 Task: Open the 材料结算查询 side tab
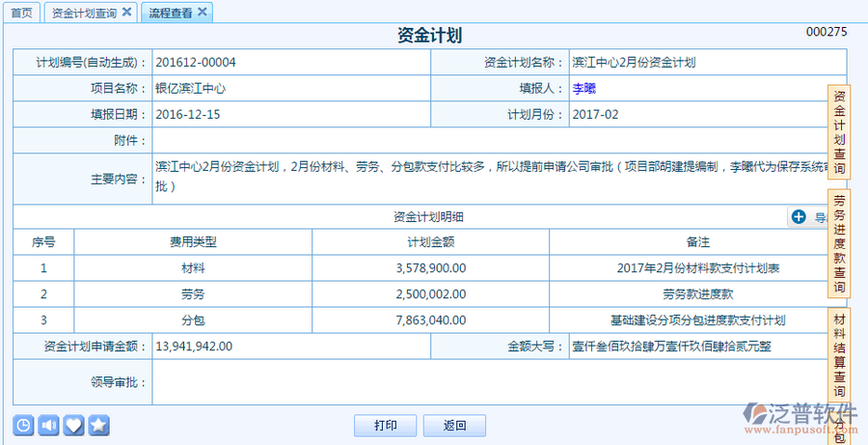[839, 355]
